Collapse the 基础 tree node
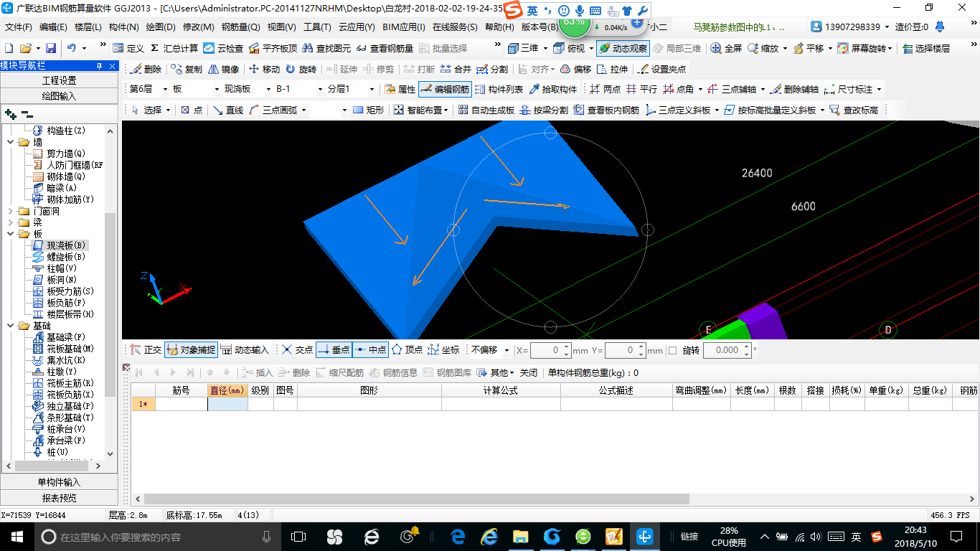Screen dimensions: 980x551 pos(11,326)
